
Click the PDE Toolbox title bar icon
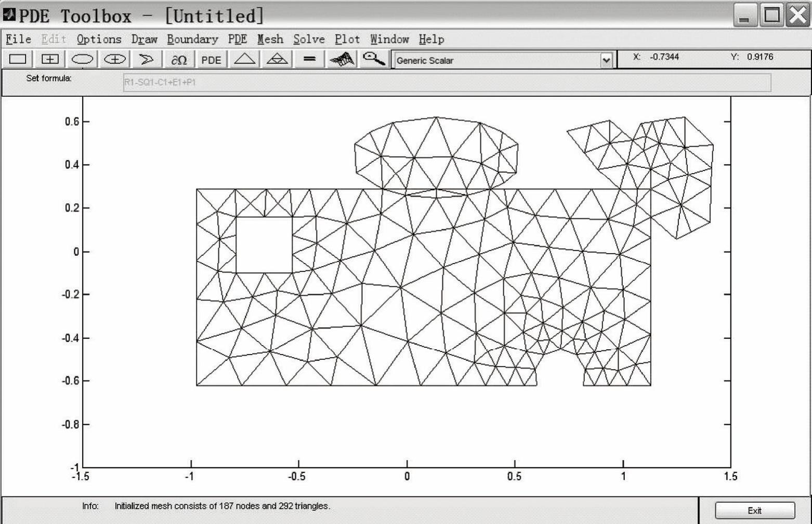[9, 15]
